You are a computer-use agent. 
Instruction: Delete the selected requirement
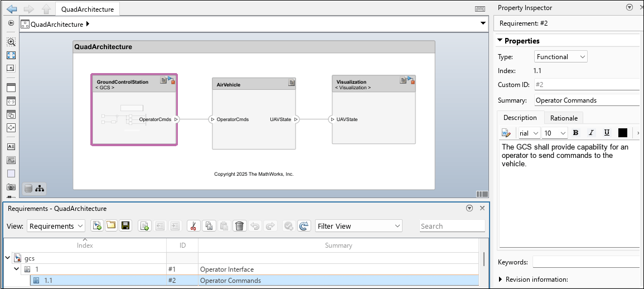(240, 226)
